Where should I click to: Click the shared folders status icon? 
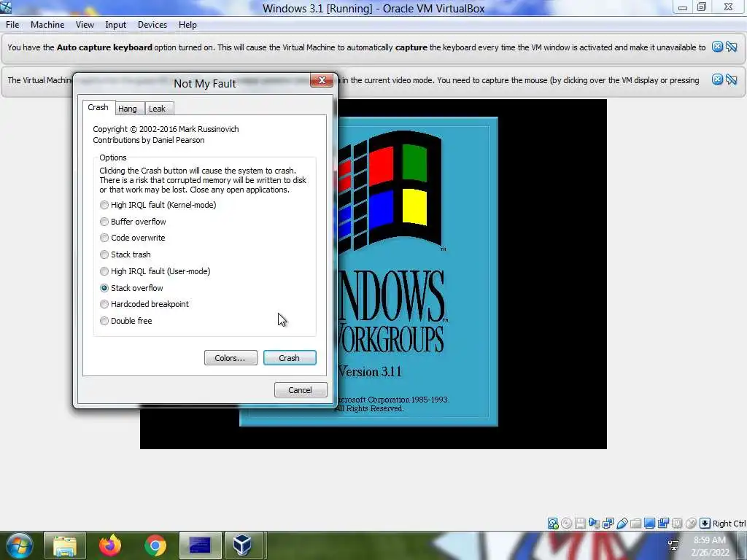pos(635,524)
